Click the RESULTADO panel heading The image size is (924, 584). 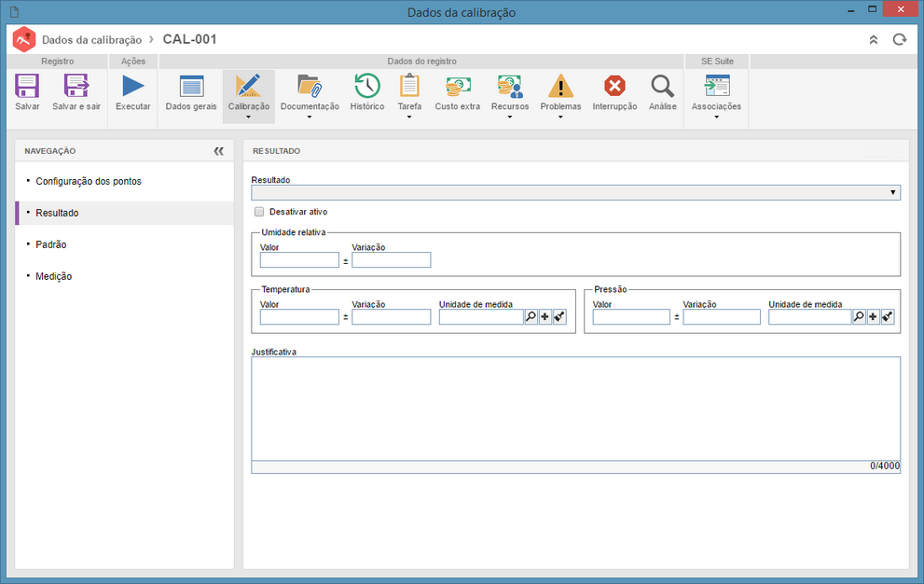(x=276, y=151)
